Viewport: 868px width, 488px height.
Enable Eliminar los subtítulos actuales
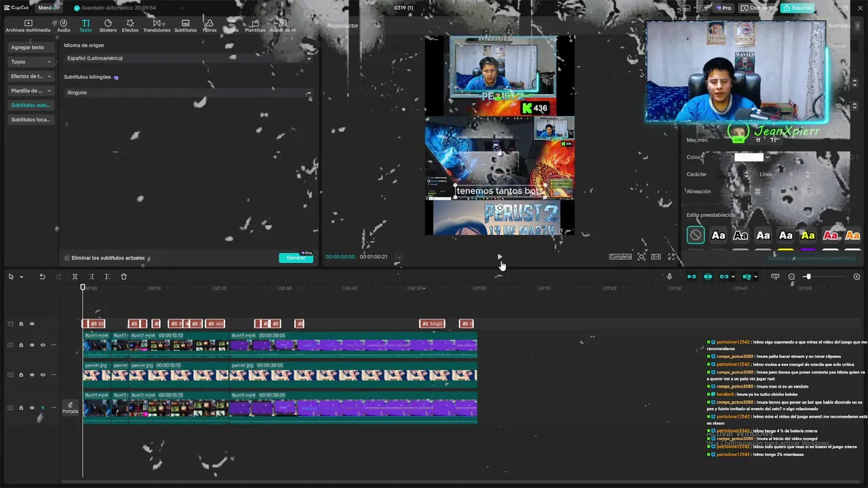tap(67, 258)
